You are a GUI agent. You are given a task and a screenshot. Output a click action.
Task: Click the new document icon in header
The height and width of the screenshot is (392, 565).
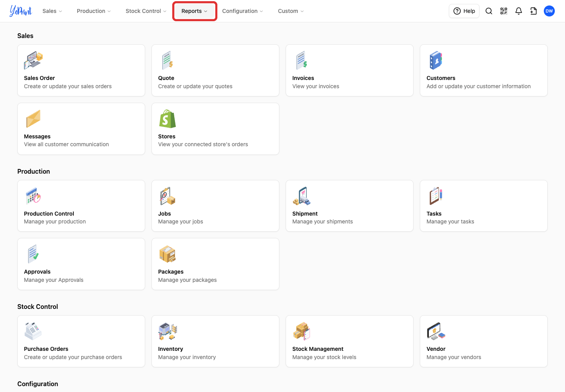click(534, 11)
